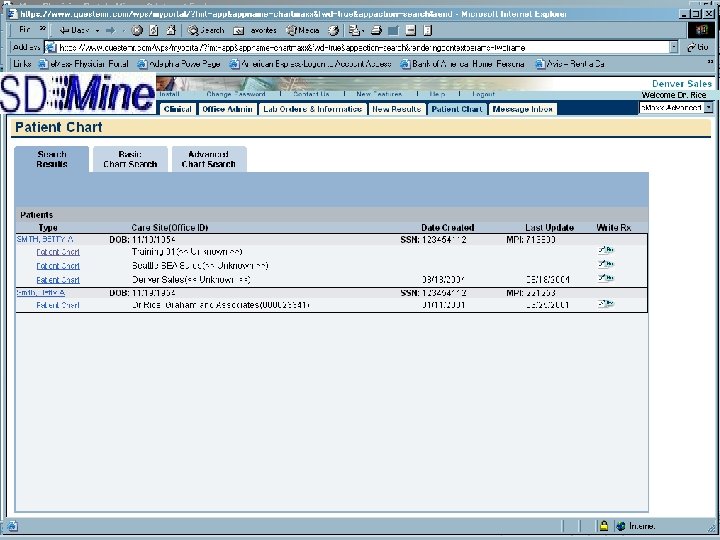This screenshot has height=540, width=720.
Task: Click the Write Rx icon for Seattle row
Action: pos(606,264)
